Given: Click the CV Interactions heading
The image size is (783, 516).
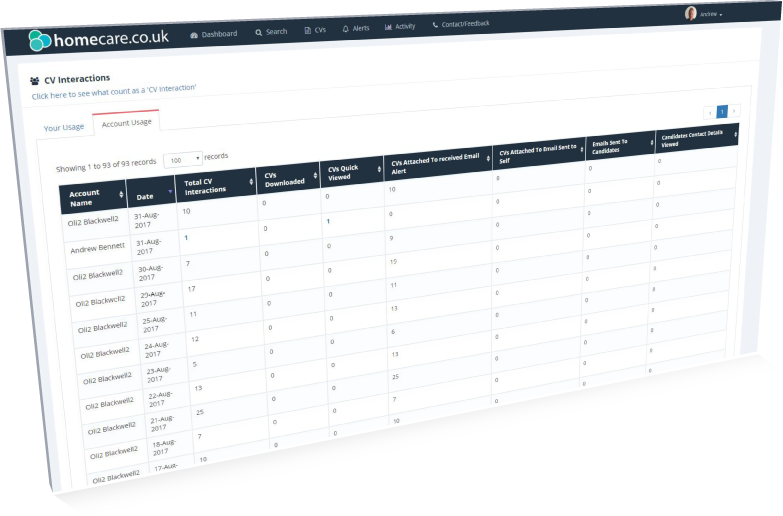Looking at the screenshot, I should [x=77, y=79].
